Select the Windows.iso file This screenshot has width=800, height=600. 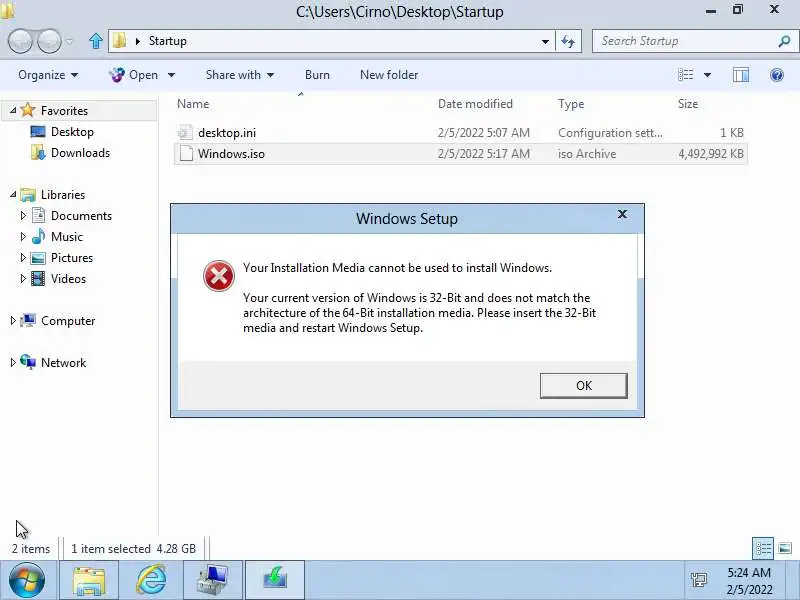click(x=461, y=154)
